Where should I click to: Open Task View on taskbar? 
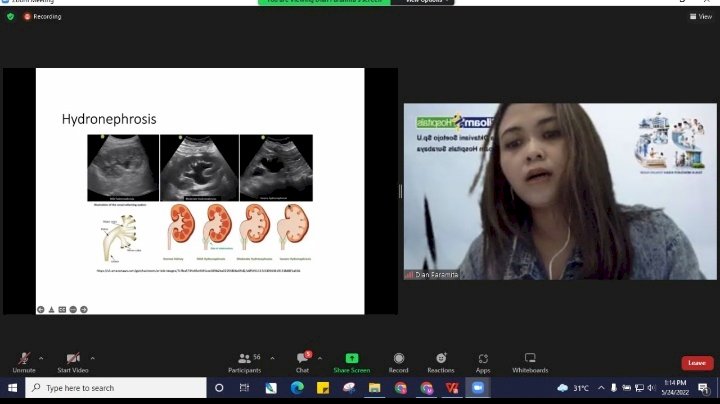(244, 388)
